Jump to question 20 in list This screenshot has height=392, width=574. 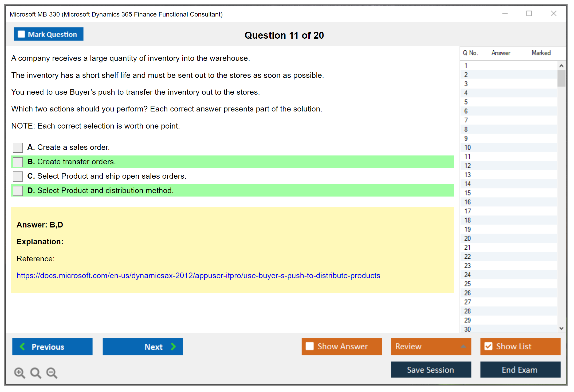[x=467, y=238]
